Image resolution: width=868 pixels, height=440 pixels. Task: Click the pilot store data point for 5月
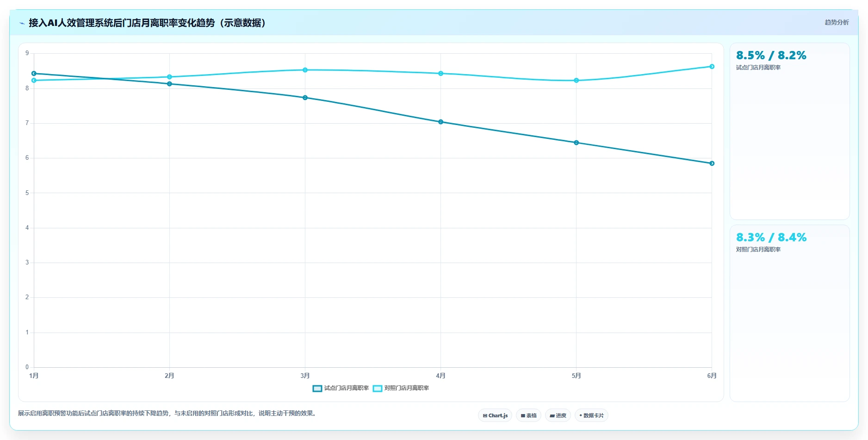[x=576, y=143]
